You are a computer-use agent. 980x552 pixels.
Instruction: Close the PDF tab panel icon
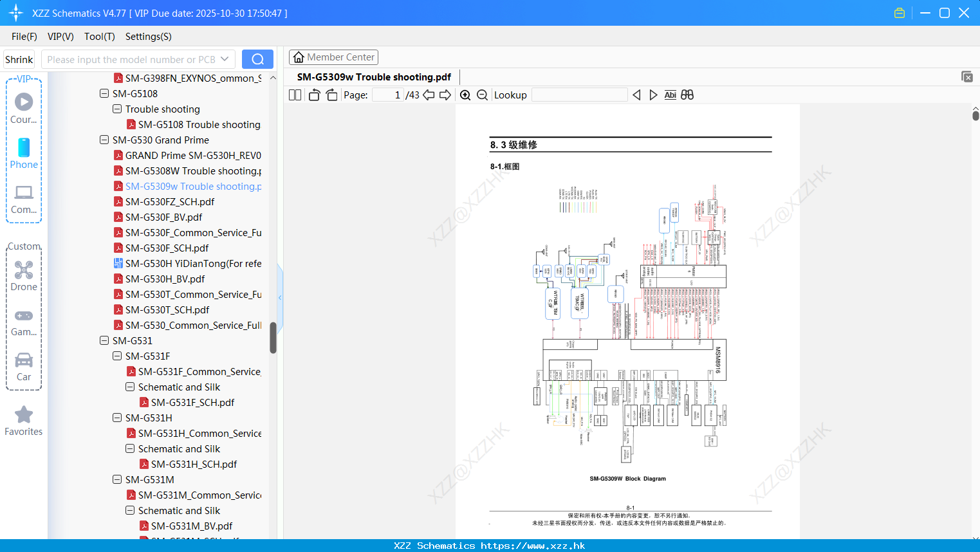(x=967, y=77)
